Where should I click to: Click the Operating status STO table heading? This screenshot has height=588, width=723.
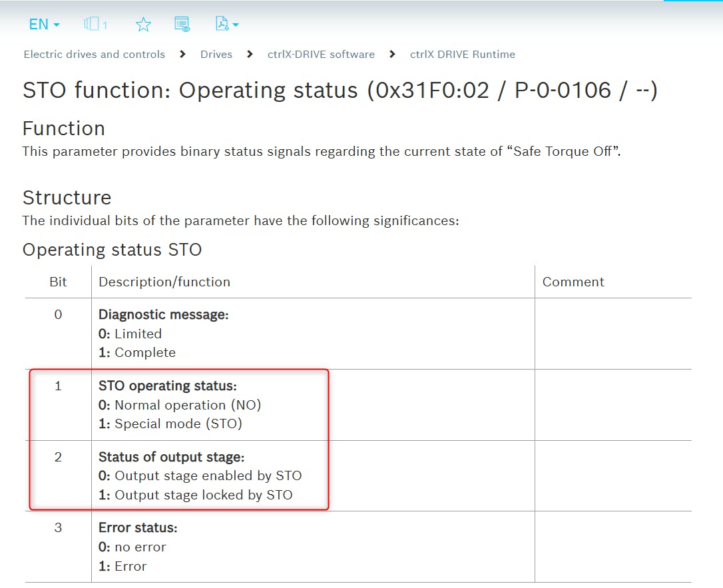coord(112,250)
